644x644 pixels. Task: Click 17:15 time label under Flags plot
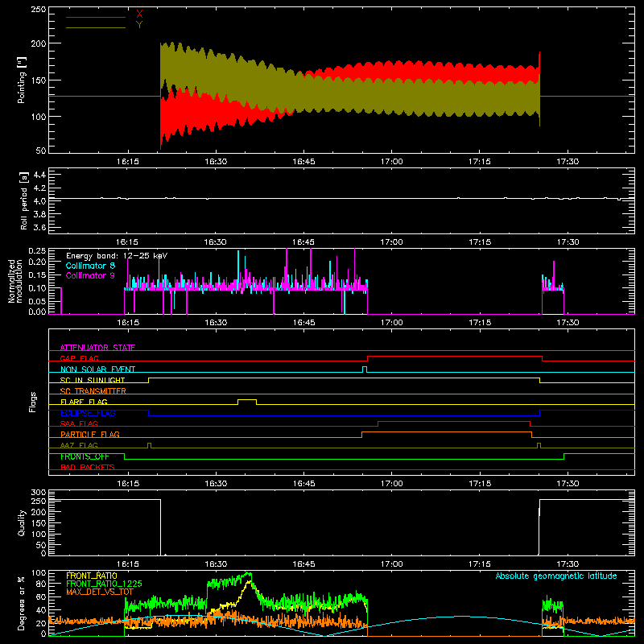[480, 484]
